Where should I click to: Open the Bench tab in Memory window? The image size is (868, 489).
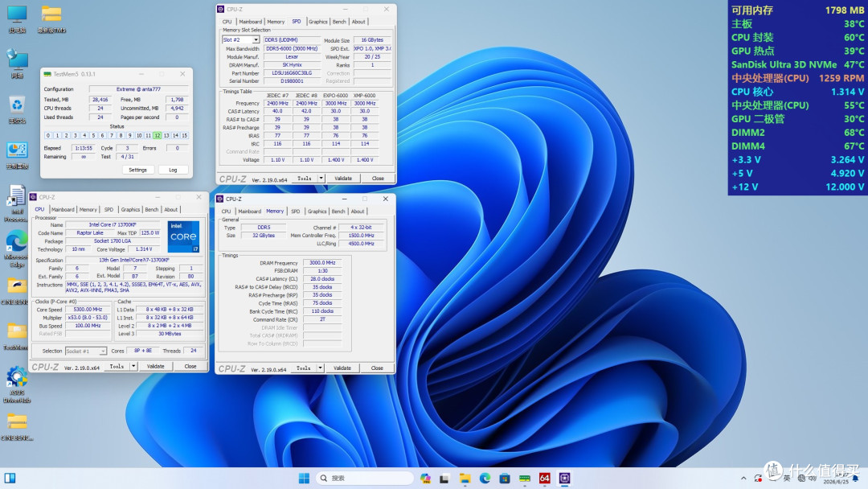338,212
